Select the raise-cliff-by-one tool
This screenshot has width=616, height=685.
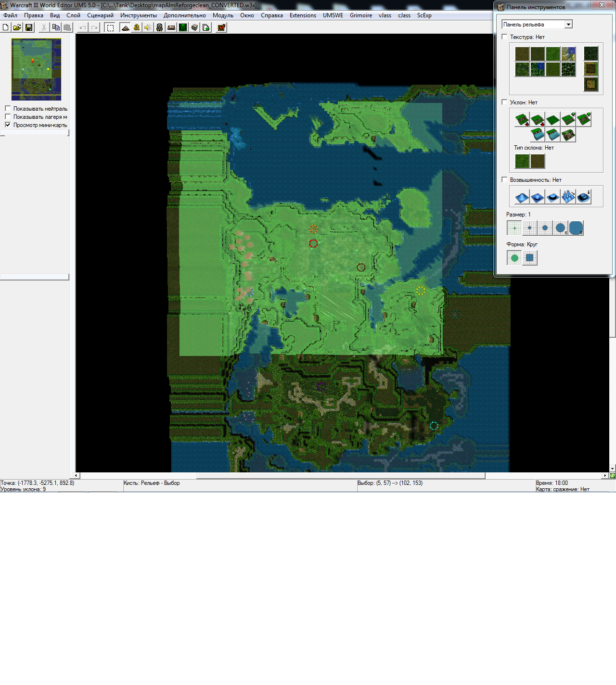568,119
